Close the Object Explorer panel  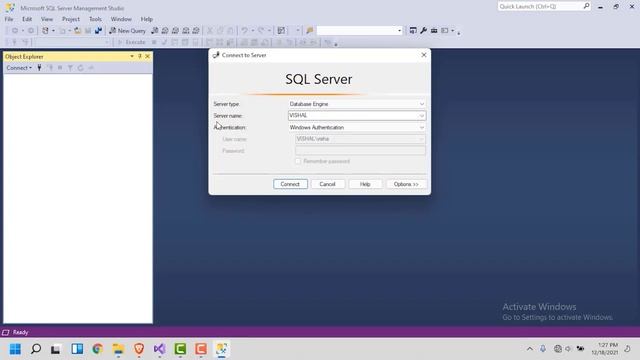pos(147,56)
